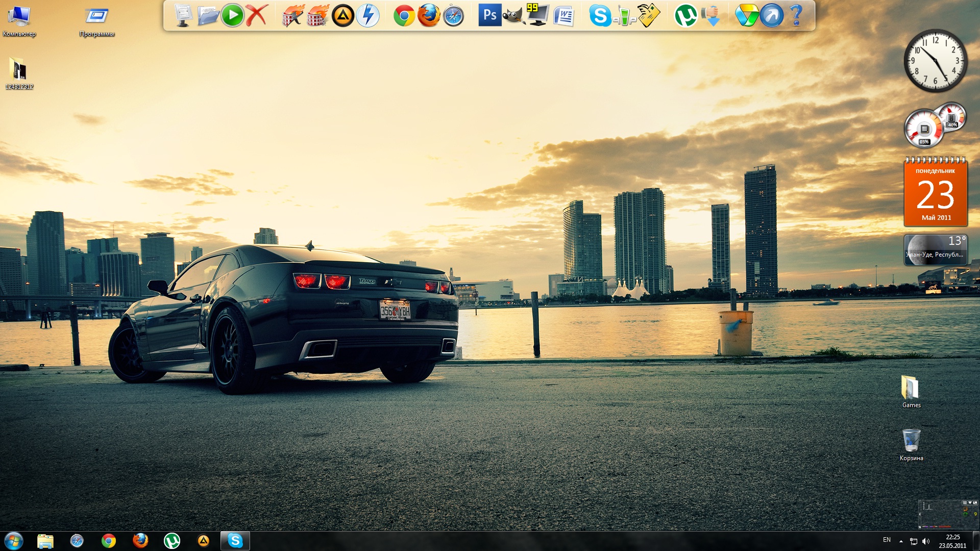Open GIMP from the dock bar
The width and height of the screenshot is (980, 551).
point(513,15)
